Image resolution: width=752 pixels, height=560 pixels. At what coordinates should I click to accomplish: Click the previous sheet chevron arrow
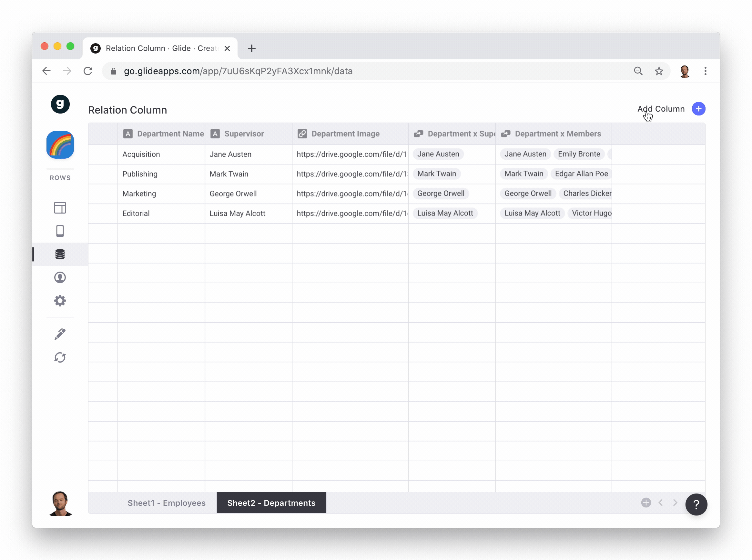(660, 503)
